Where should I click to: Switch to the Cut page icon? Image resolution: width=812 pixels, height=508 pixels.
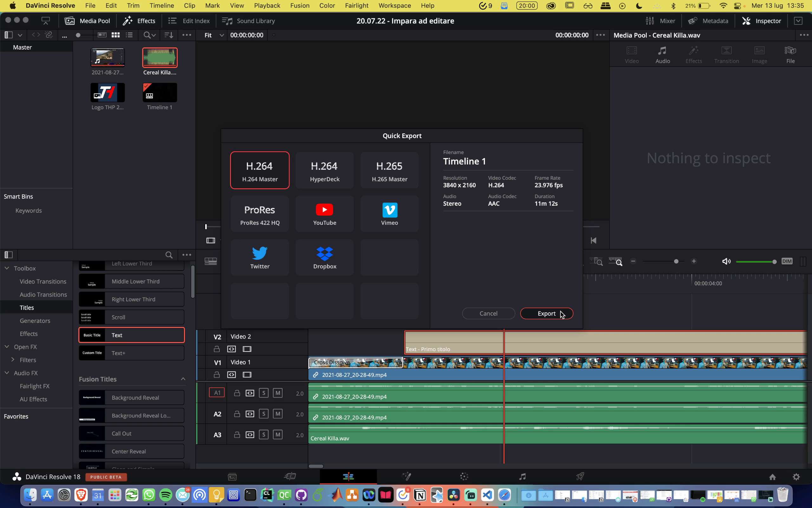point(290,477)
